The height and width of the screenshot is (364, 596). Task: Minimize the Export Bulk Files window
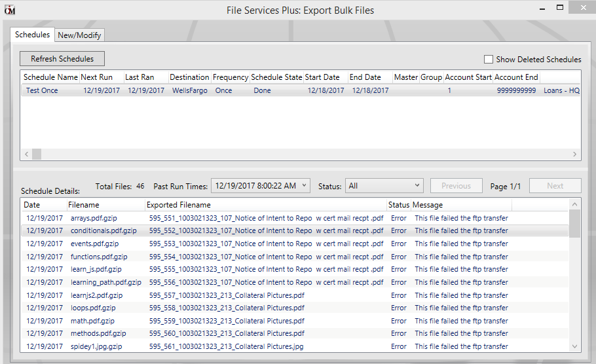coord(542,9)
